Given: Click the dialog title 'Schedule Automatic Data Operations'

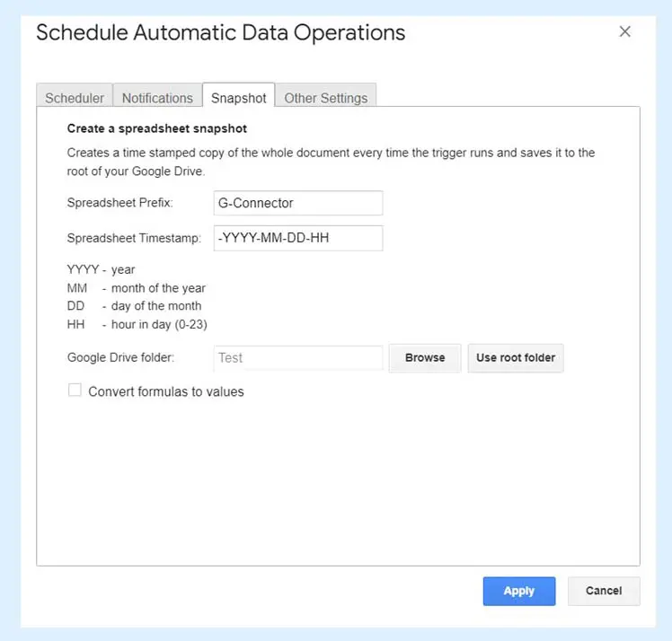Looking at the screenshot, I should coord(220,33).
